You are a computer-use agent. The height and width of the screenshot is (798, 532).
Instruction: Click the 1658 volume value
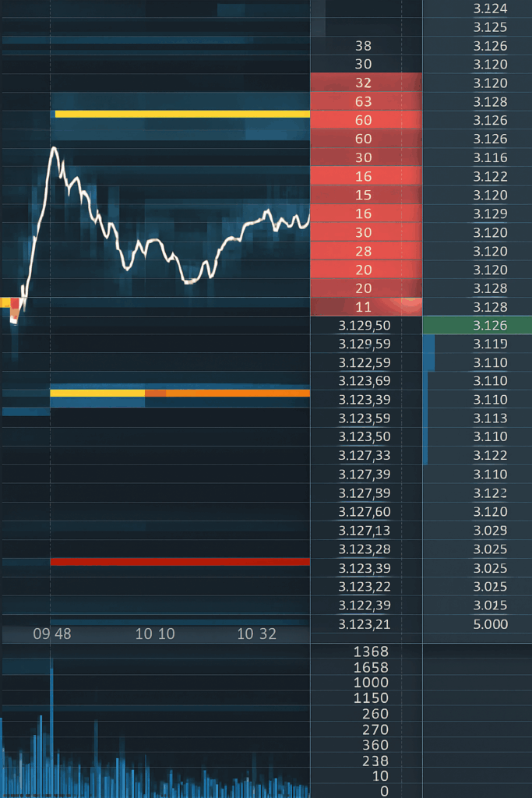(370, 667)
